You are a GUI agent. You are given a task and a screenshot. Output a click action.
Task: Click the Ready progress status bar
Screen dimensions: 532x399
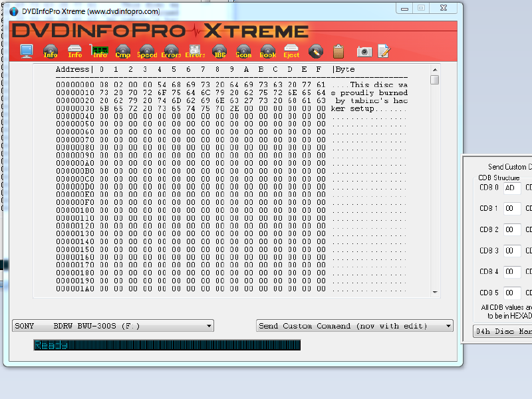[x=166, y=344]
